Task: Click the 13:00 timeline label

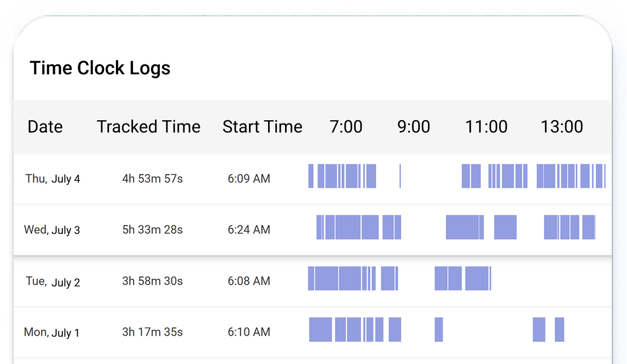Action: pyautogui.click(x=562, y=127)
